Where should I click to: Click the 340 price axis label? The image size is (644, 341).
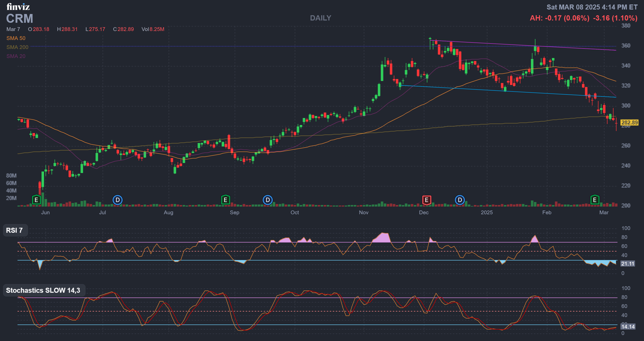pos(626,65)
